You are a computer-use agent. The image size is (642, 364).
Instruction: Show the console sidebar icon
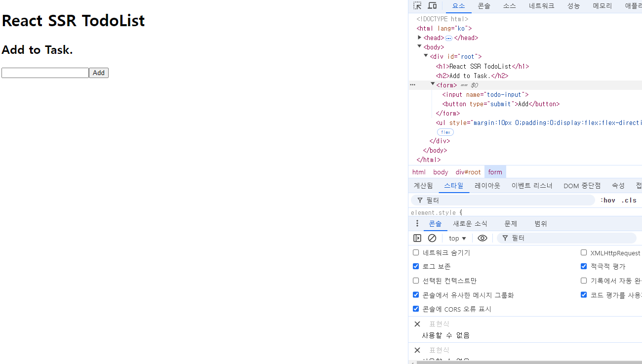pyautogui.click(x=417, y=238)
